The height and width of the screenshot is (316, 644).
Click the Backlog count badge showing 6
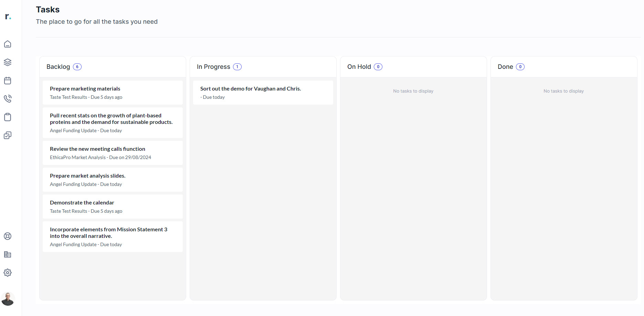point(77,67)
